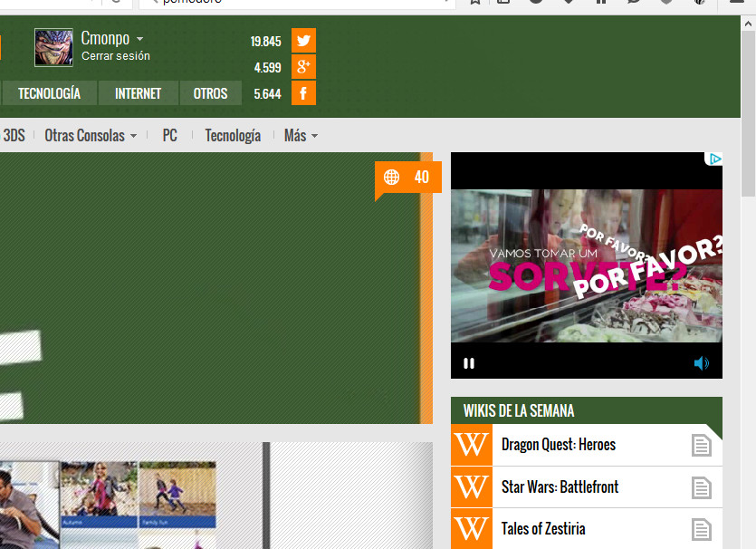Click the WIKIS DE LA SEMANA header
This screenshot has width=756, height=549.
click(x=587, y=410)
